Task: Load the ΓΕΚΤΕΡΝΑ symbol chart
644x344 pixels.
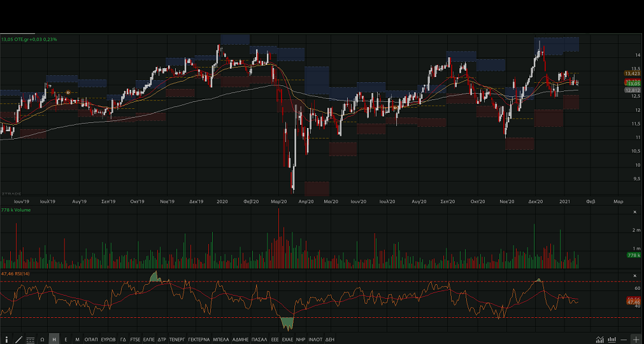Action: point(199,340)
